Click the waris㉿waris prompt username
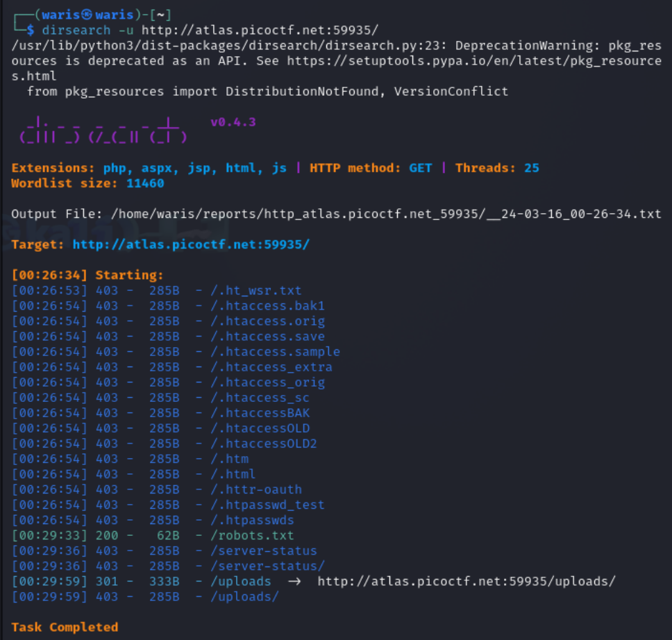Screen dimensions: 672x640 pyautogui.click(x=87, y=15)
